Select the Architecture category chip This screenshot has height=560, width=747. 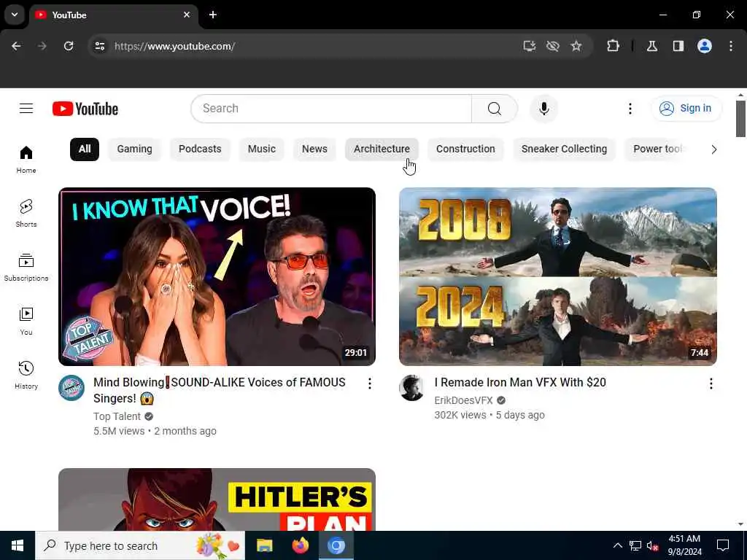coord(382,149)
